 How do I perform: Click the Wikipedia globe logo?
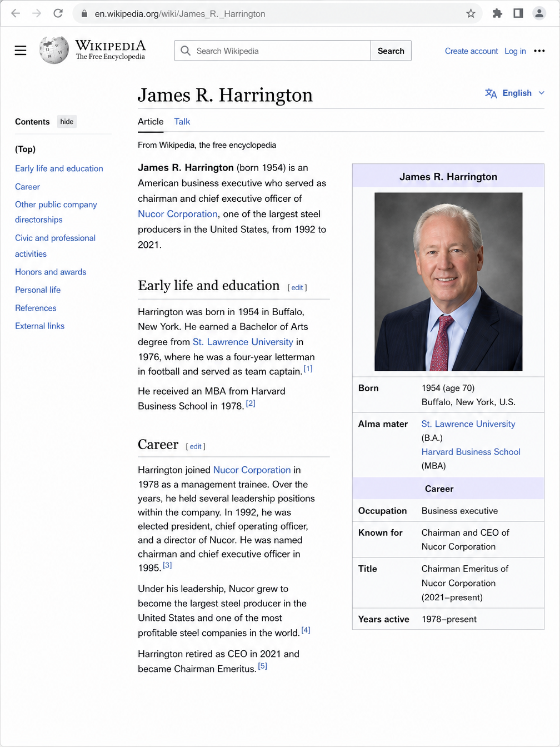(x=54, y=50)
